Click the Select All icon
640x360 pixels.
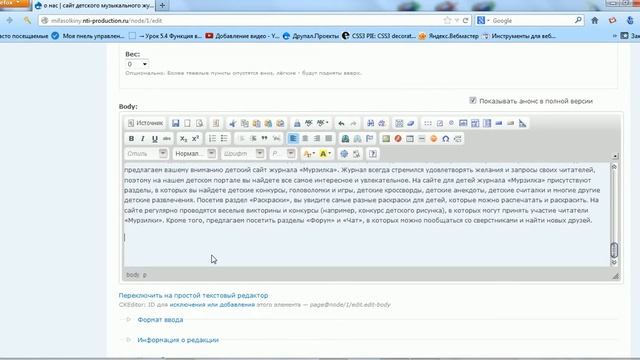click(x=399, y=123)
